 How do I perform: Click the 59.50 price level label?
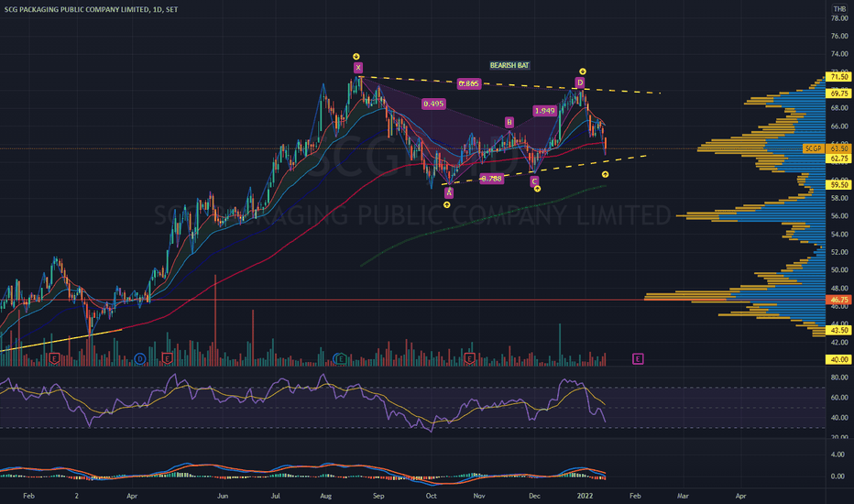pos(838,185)
